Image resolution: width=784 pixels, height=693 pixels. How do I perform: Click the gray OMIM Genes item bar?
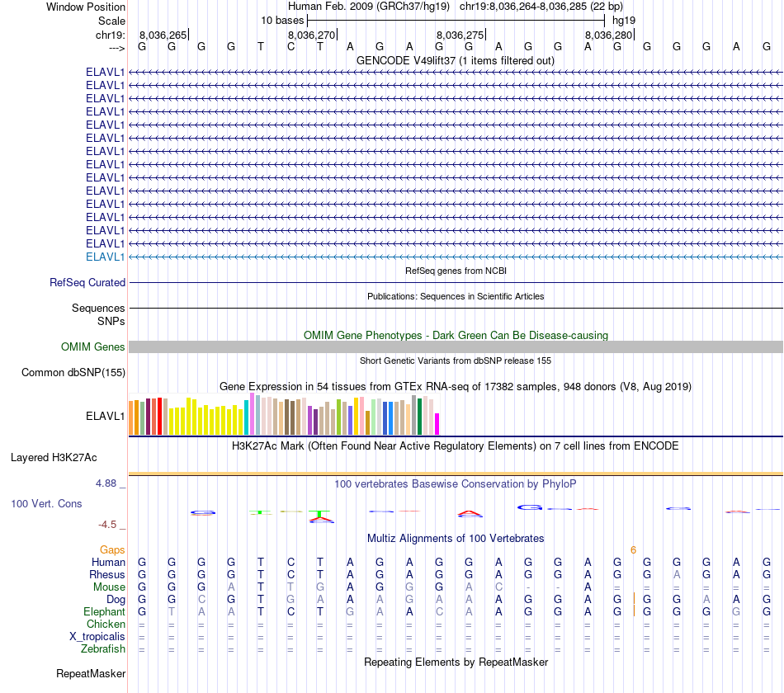tap(456, 347)
